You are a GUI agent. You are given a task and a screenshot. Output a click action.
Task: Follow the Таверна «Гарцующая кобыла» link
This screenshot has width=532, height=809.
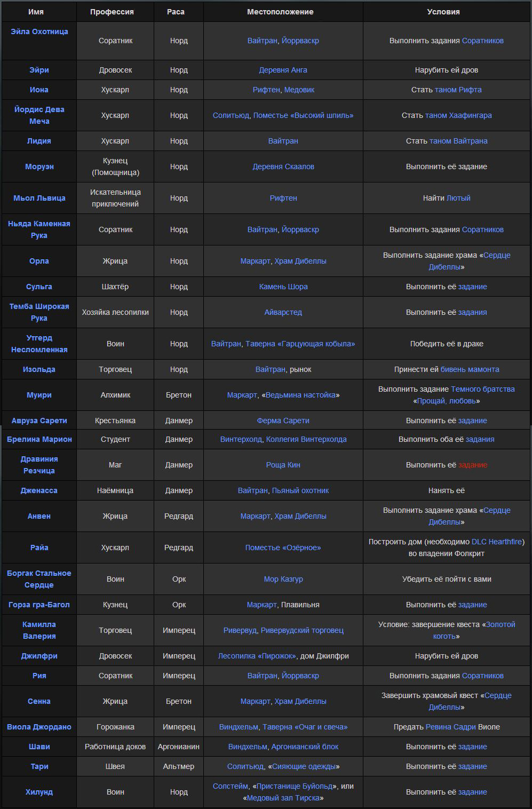click(x=300, y=344)
